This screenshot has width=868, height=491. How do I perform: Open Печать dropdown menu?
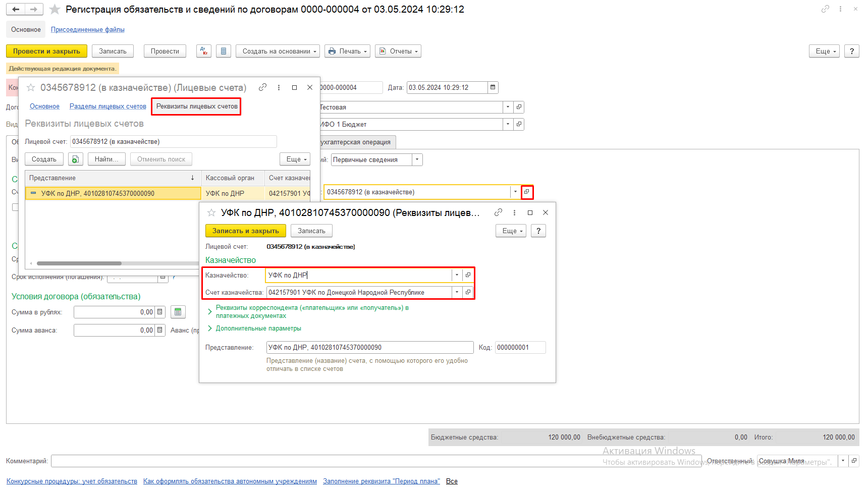[x=347, y=51]
